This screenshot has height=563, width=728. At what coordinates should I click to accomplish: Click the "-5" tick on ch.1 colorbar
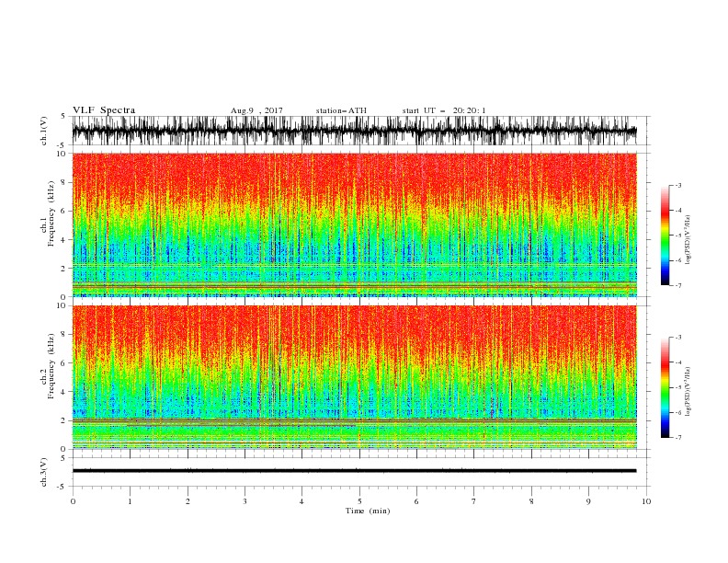pyautogui.click(x=677, y=236)
